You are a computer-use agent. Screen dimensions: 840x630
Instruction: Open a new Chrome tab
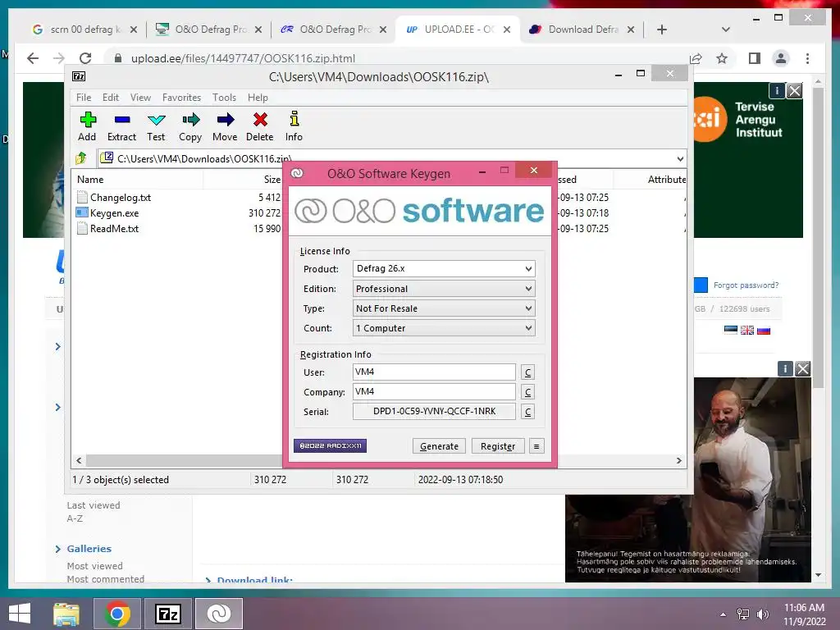click(x=662, y=30)
